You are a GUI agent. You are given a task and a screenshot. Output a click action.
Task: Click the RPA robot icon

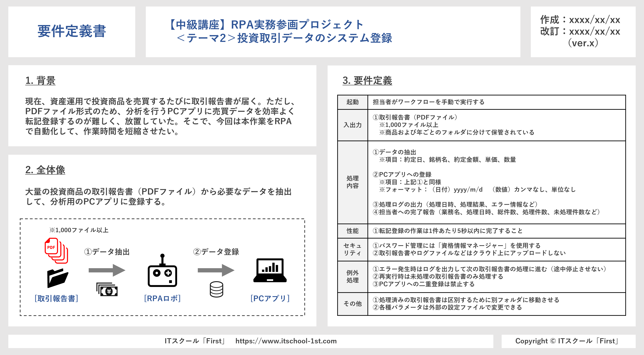(162, 270)
